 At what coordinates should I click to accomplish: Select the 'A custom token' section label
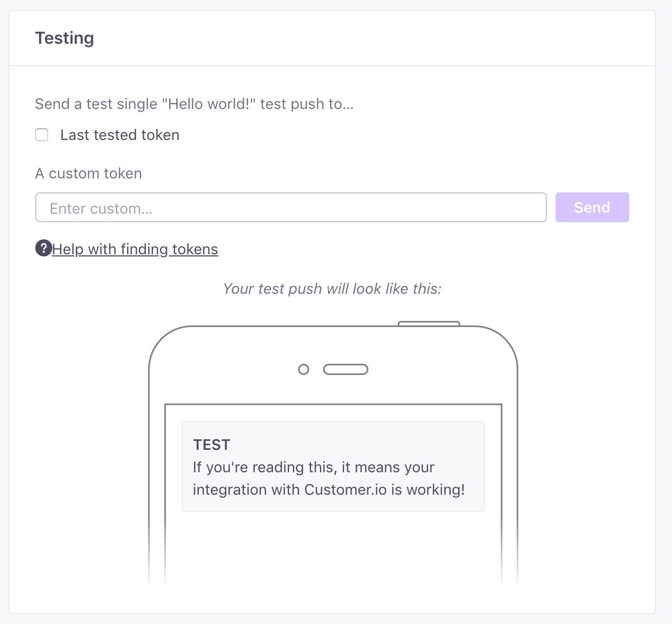click(x=88, y=173)
